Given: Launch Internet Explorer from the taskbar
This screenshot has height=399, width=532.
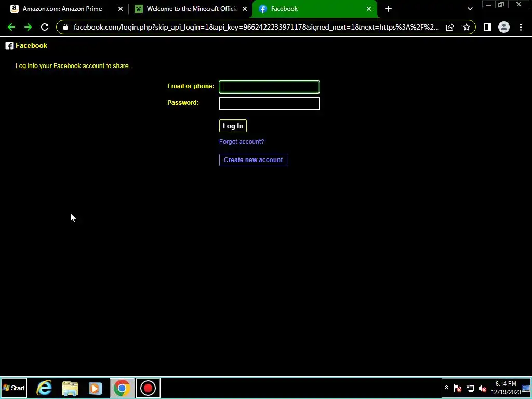Looking at the screenshot, I should pyautogui.click(x=45, y=388).
